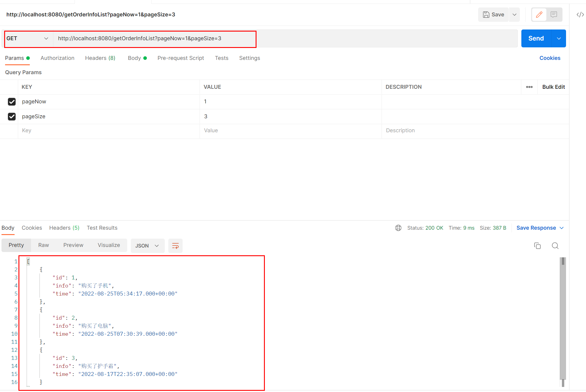Click the wrap lines icon

pyautogui.click(x=175, y=246)
